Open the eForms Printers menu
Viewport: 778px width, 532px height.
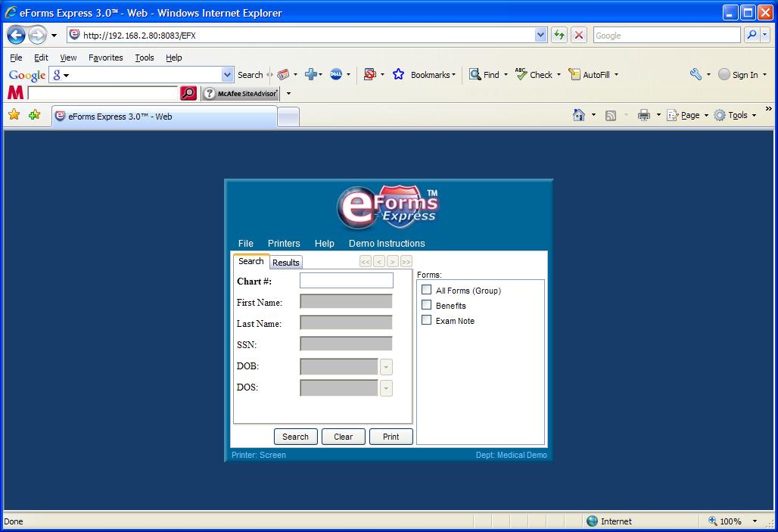click(x=284, y=243)
